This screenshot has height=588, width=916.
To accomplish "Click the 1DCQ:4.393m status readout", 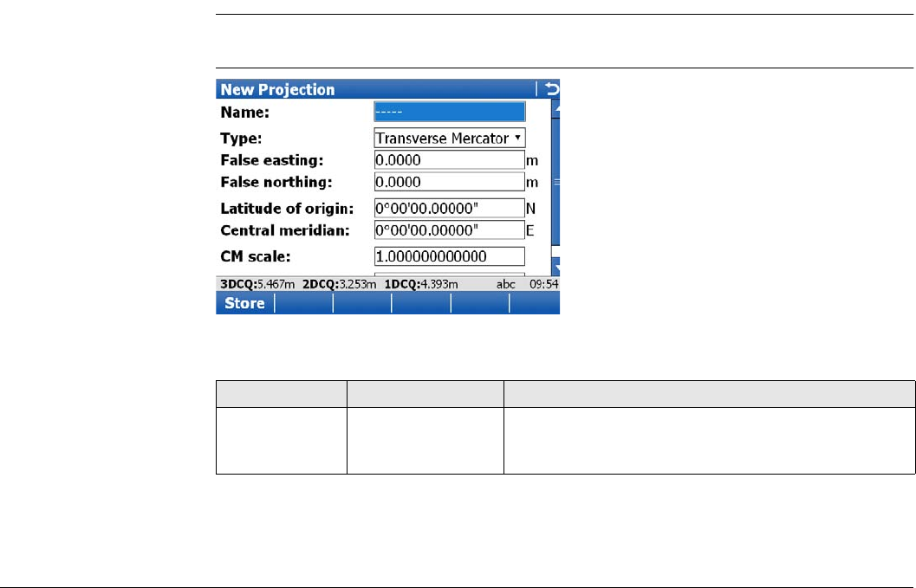I will [x=420, y=284].
